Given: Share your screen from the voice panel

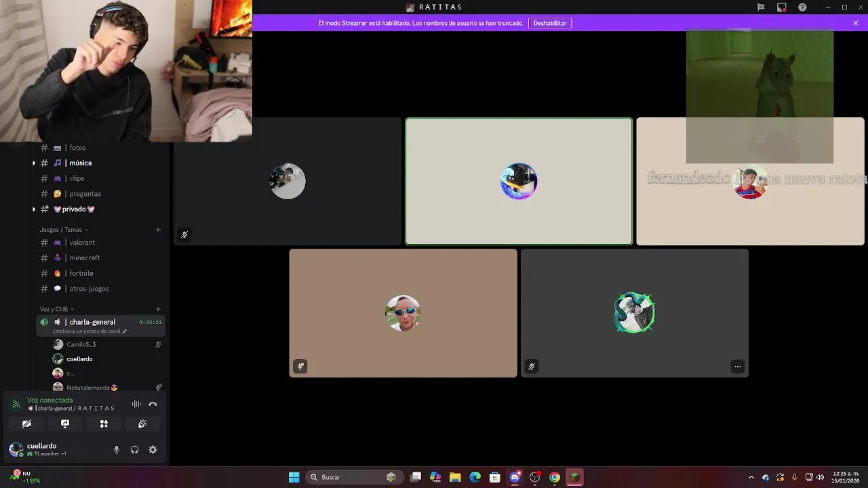Looking at the screenshot, I should coord(65,424).
